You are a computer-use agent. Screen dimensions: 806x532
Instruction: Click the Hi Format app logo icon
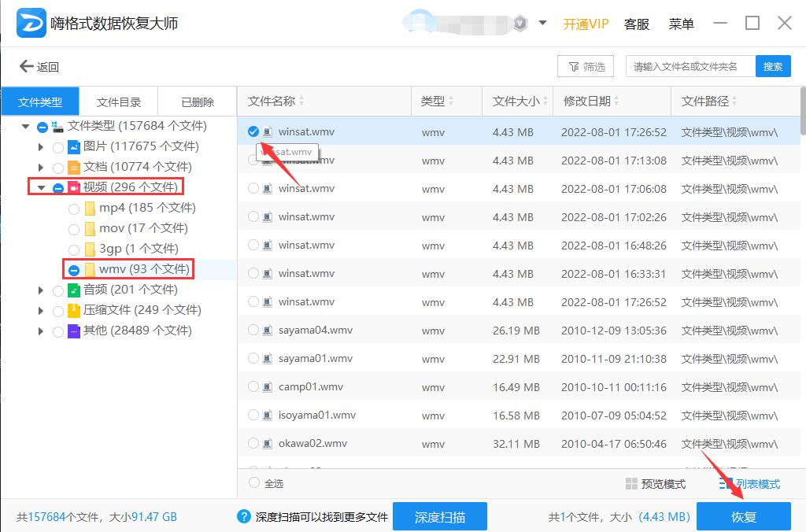click(31, 23)
